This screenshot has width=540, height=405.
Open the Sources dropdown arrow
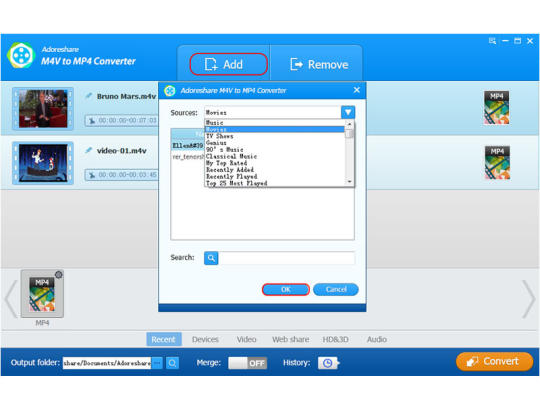point(348,112)
